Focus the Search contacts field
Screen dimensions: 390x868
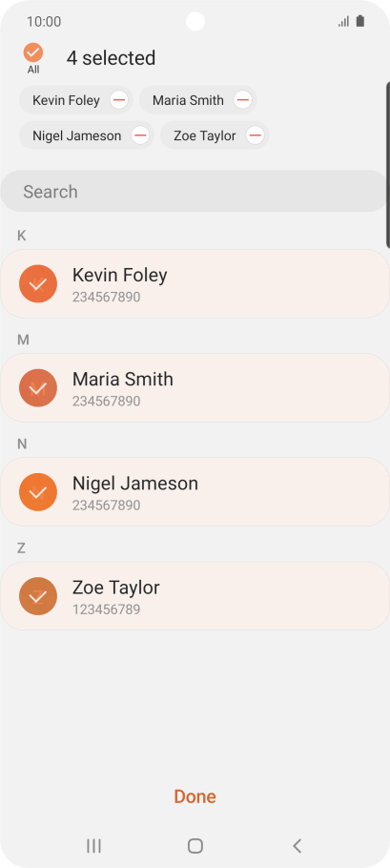[194, 191]
